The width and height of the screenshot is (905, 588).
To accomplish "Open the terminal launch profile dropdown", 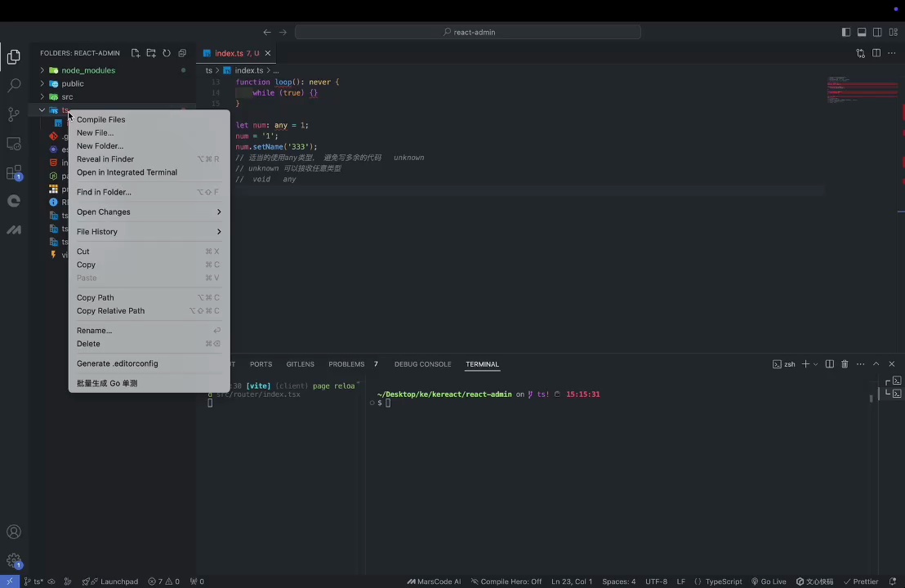I will (815, 364).
